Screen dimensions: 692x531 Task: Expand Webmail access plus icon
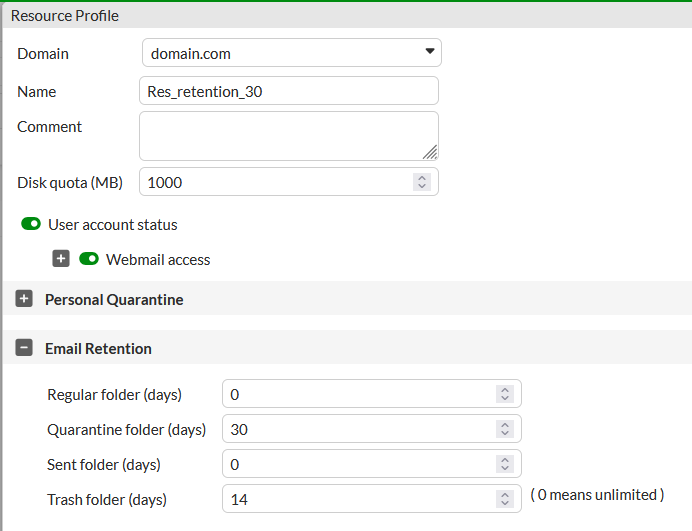pos(61,259)
